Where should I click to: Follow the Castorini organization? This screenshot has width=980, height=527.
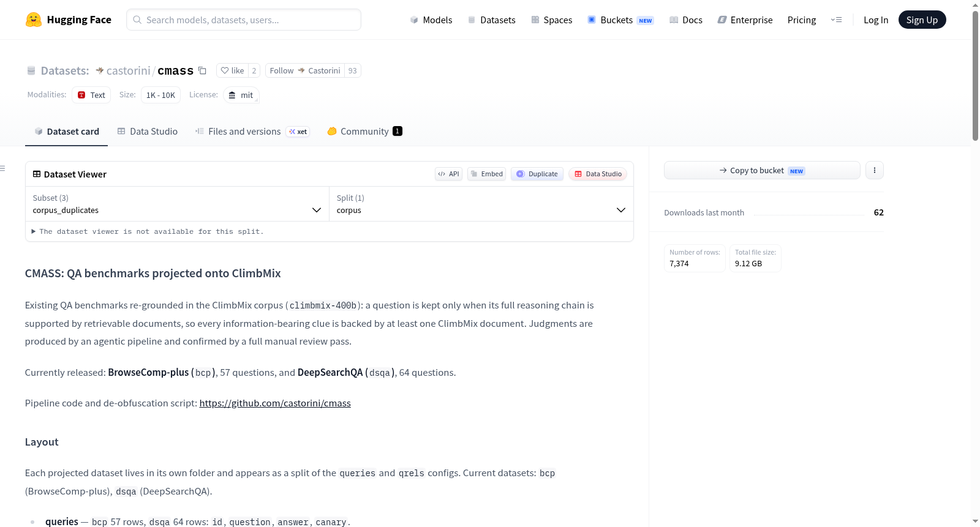[x=305, y=70]
